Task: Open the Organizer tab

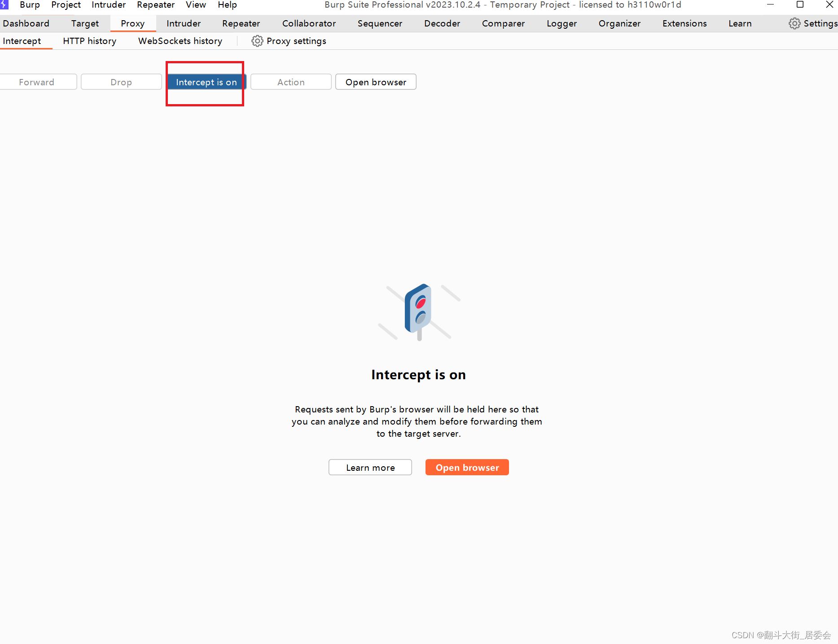Action: coord(619,23)
